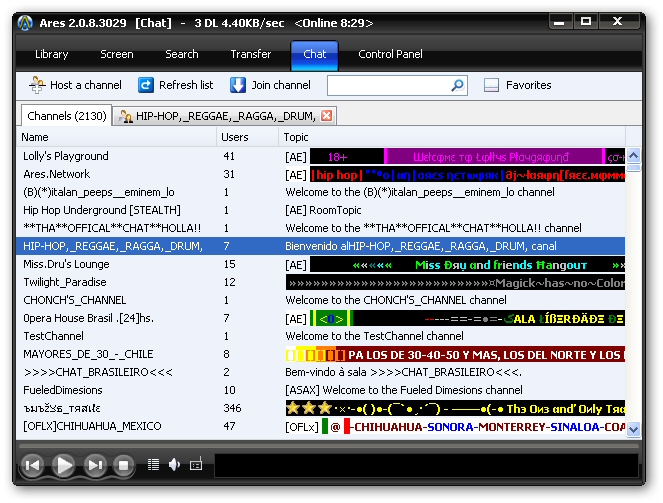Click the speaker volume icon
The width and height of the screenshot is (663, 503).
[174, 464]
